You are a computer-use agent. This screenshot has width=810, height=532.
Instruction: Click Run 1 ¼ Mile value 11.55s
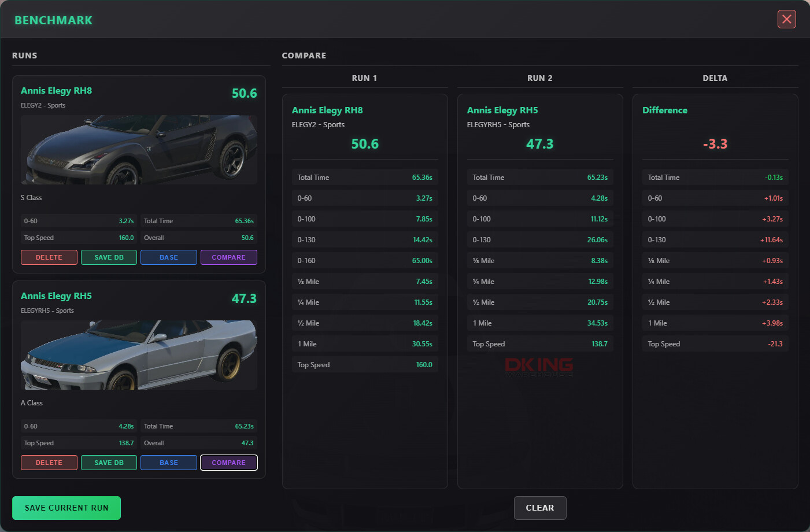coord(423,302)
